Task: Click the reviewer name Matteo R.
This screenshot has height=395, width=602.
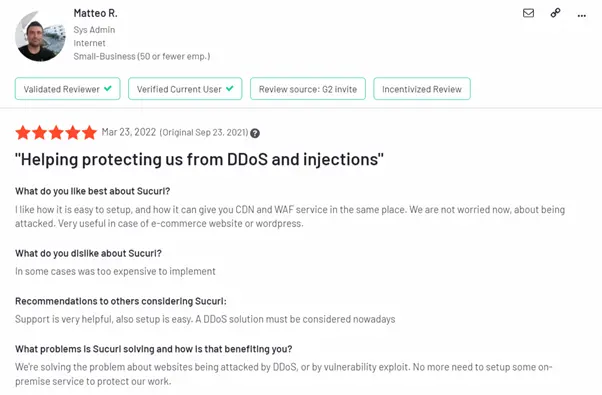Action: [96, 13]
